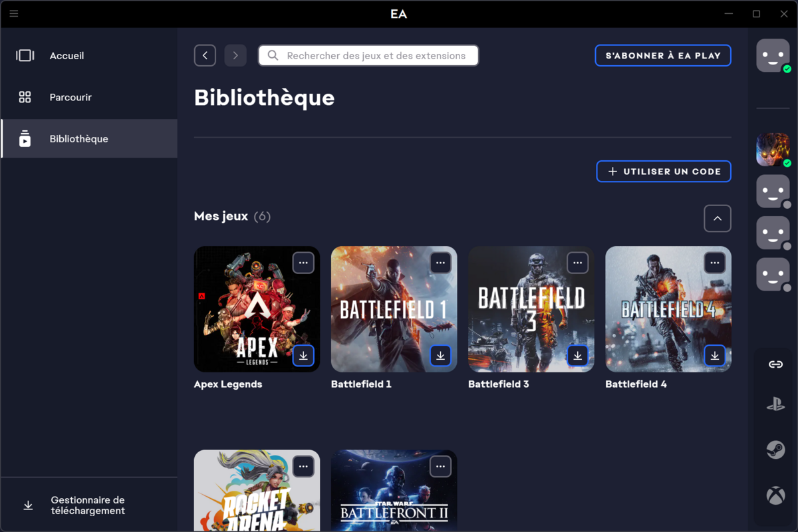The width and height of the screenshot is (798, 532).
Task: Open Star Wars Battlefront II cover art
Action: click(394, 491)
